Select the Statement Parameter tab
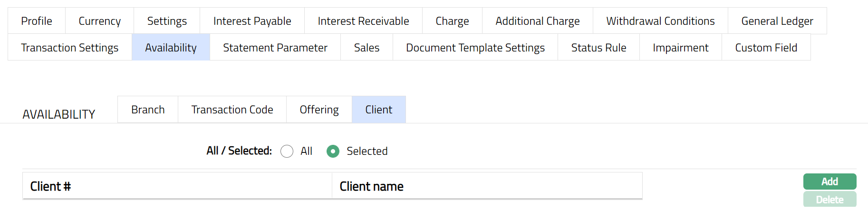868x212 pixels. [275, 48]
